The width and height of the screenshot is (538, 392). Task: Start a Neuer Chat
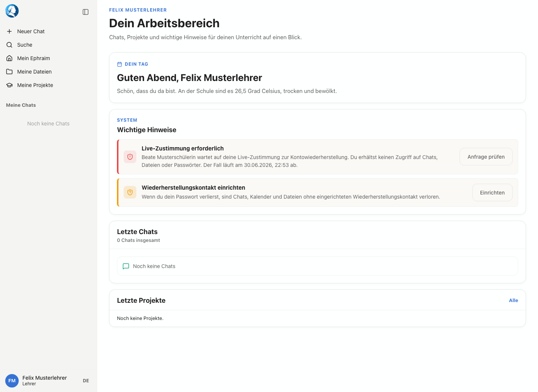(x=48, y=31)
